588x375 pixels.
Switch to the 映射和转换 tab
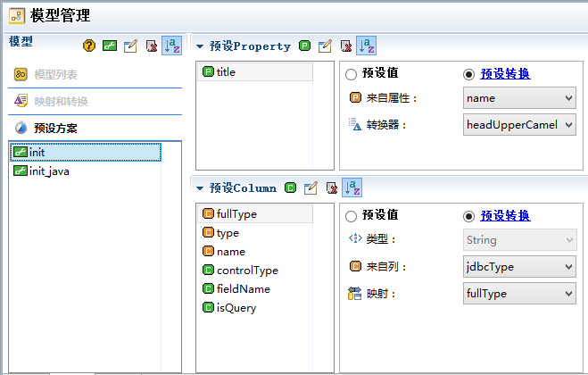click(x=61, y=101)
